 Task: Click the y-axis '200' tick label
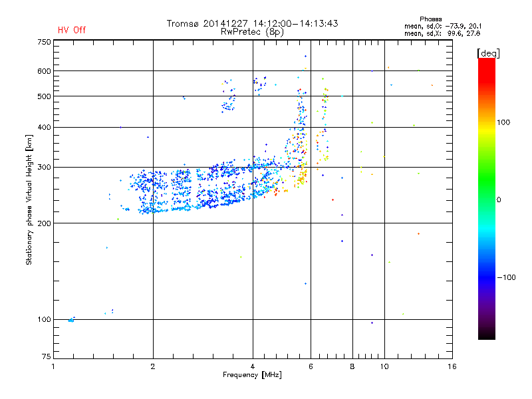(x=44, y=223)
